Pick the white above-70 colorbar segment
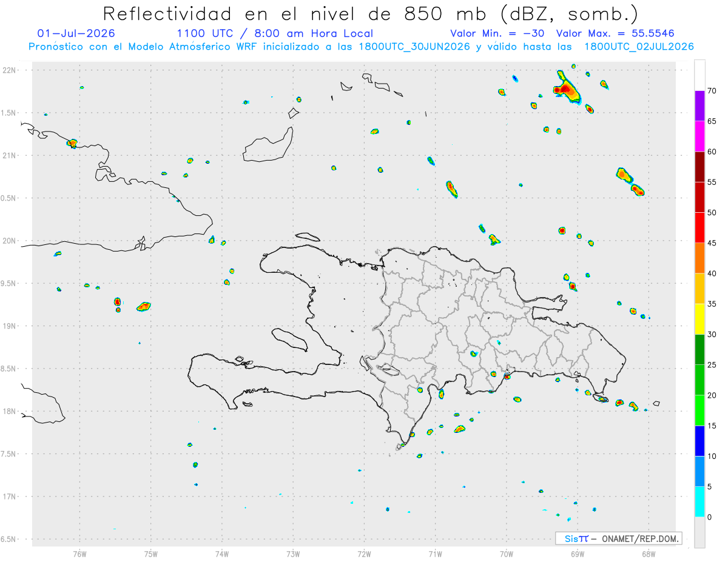The height and width of the screenshot is (562, 728). click(699, 75)
